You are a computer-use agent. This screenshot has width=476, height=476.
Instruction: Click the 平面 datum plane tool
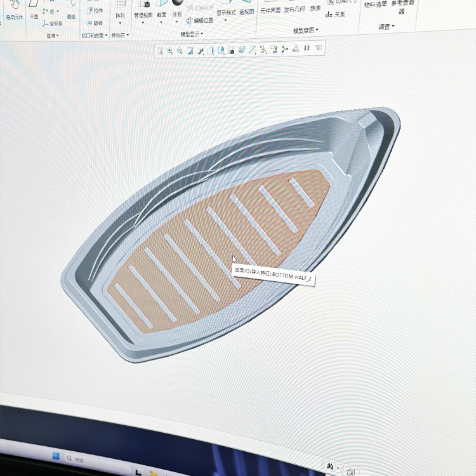(34, 5)
